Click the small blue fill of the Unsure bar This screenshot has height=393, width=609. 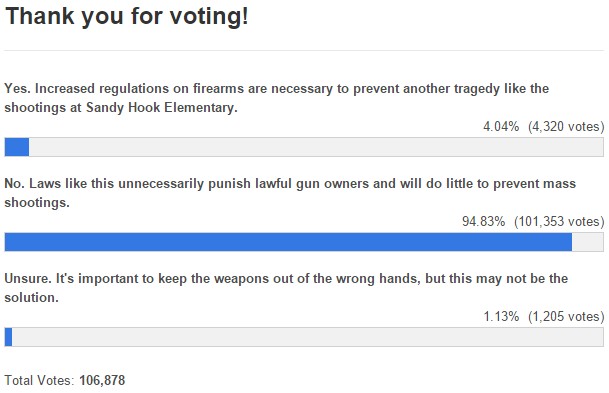pos(8,337)
